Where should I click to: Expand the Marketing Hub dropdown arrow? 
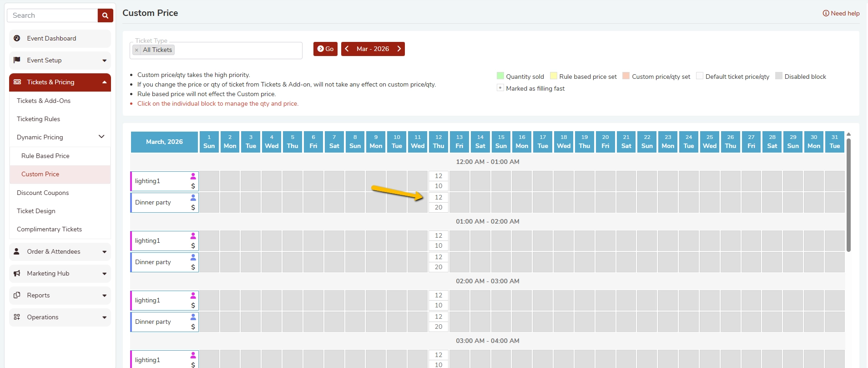point(104,274)
